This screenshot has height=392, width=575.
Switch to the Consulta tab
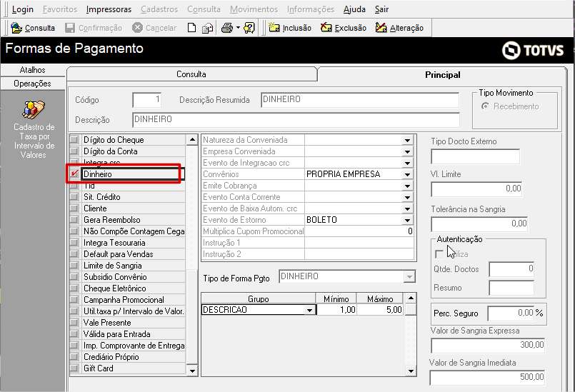click(191, 74)
